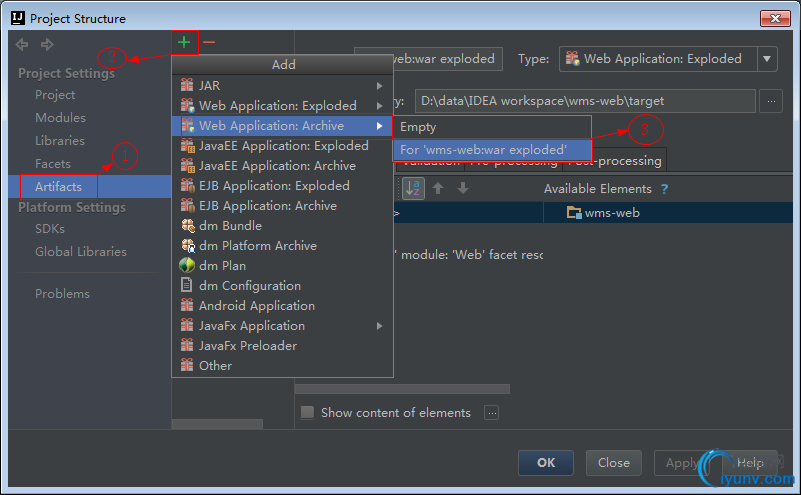Open the Facets settings section

pos(53,163)
